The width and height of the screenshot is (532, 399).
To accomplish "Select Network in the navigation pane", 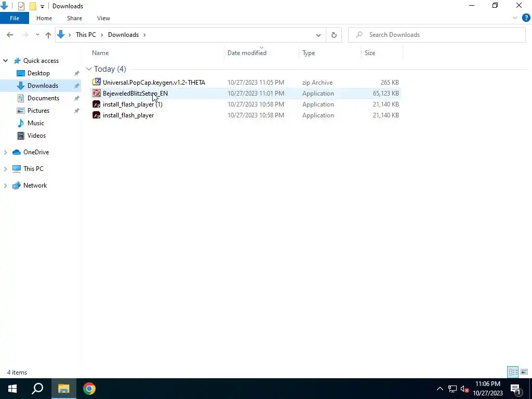I will coord(35,185).
